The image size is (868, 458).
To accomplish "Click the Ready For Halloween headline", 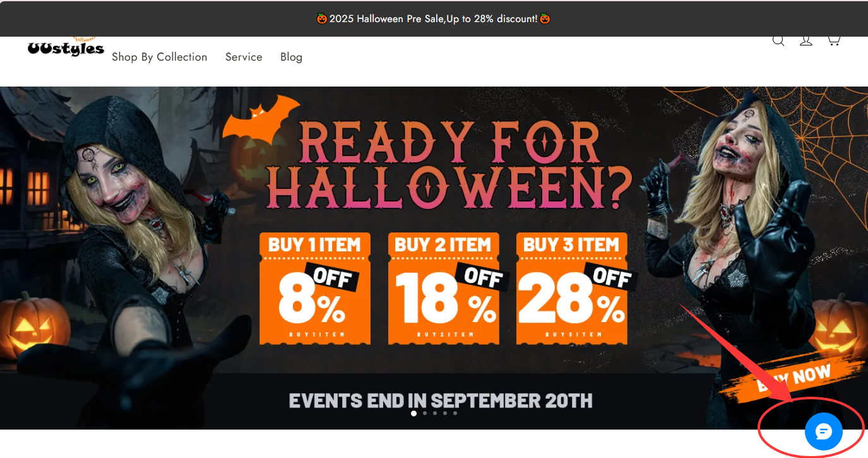I will (x=449, y=166).
